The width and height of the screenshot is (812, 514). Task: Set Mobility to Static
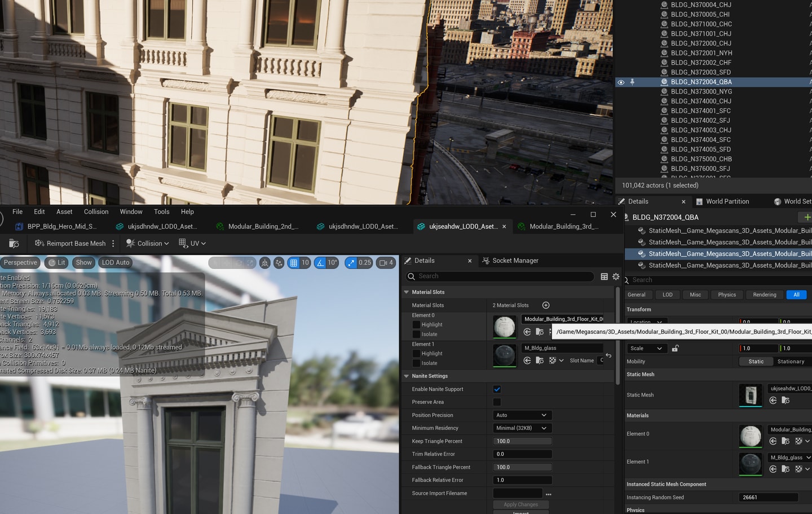756,362
